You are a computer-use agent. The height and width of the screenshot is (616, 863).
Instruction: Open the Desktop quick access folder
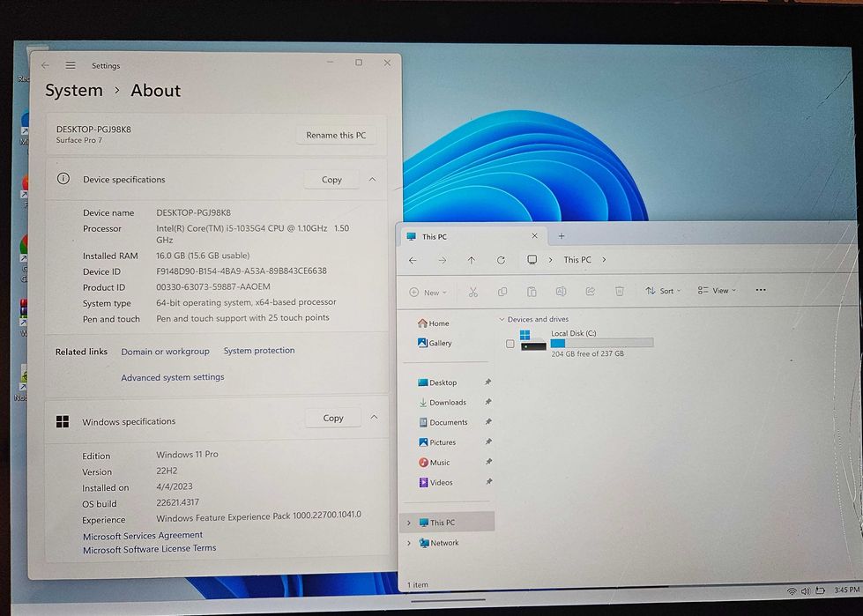coord(437,382)
